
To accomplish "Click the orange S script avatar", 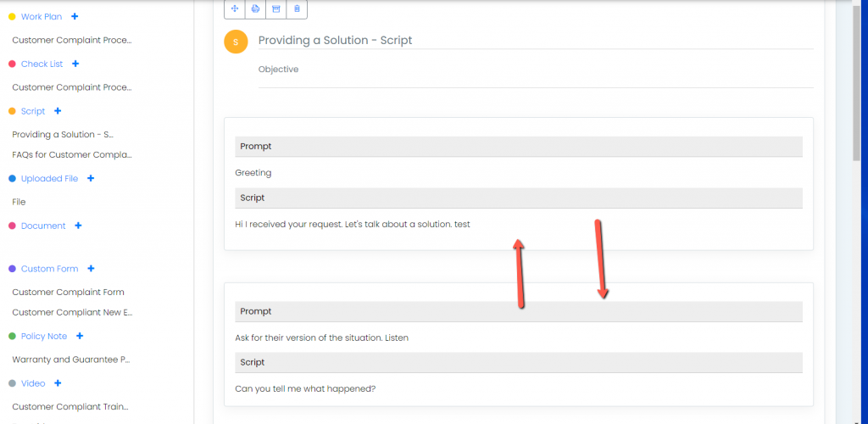I will (236, 42).
